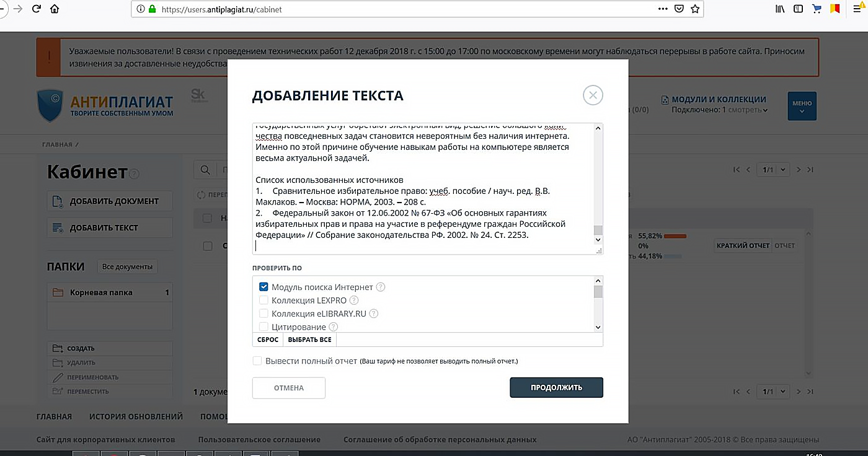The image size is (868, 456).
Task: Save page to Pocket icon
Action: (680, 9)
